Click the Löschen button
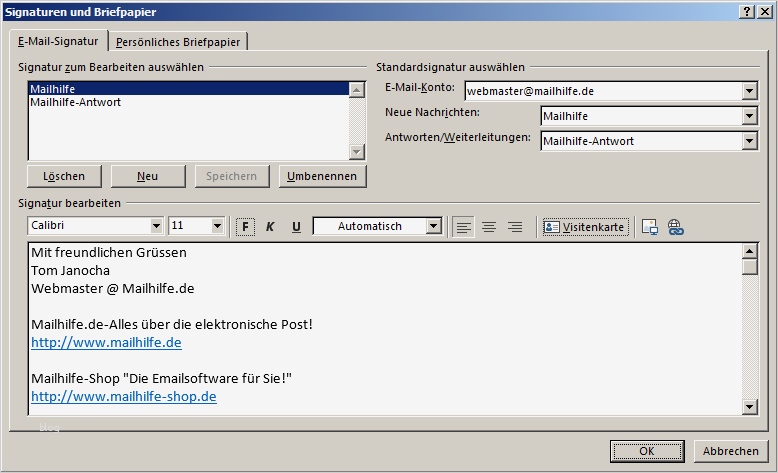This screenshot has height=473, width=778. 64,176
